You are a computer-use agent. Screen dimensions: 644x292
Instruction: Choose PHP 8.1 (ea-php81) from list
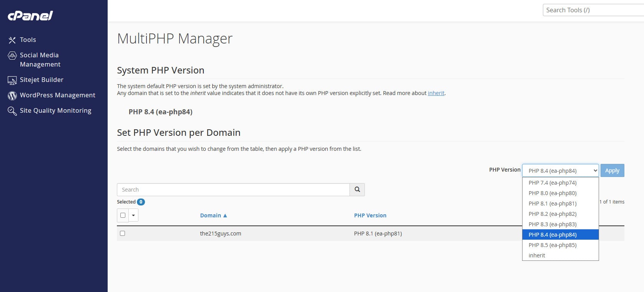560,204
